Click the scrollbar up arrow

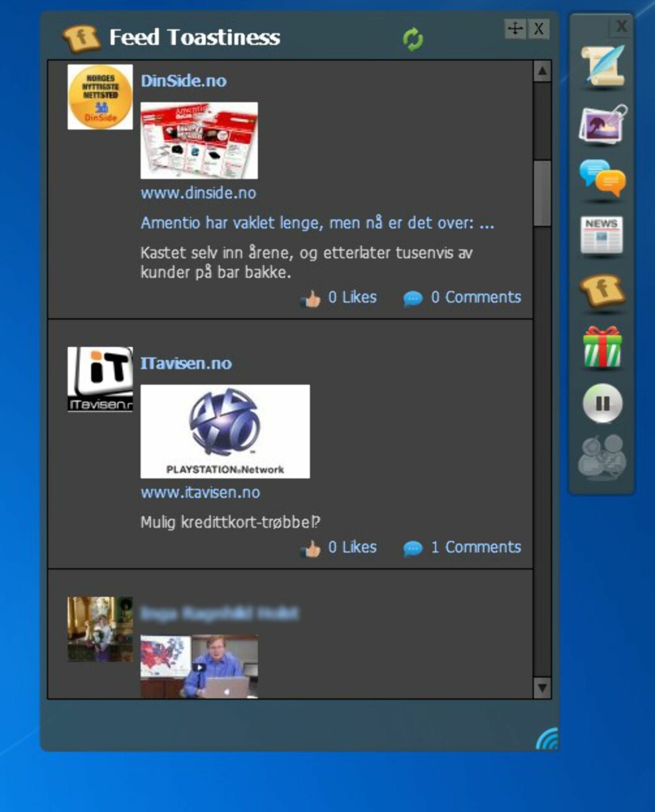pos(542,71)
